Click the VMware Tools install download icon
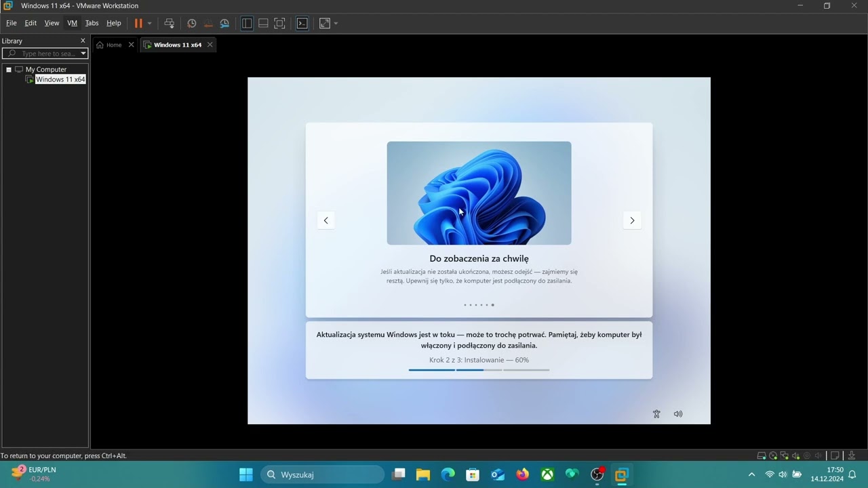 coord(852,455)
